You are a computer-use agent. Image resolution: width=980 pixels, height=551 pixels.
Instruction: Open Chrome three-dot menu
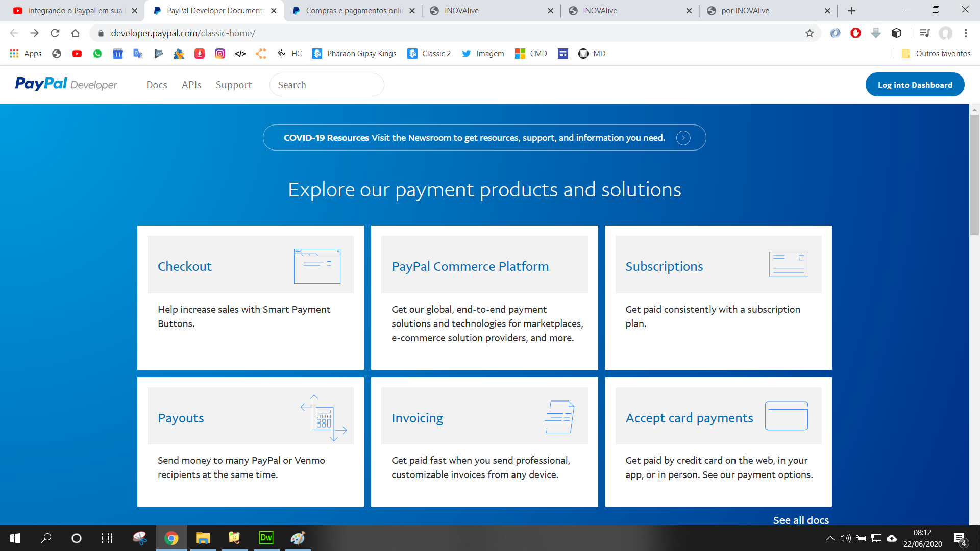966,33
